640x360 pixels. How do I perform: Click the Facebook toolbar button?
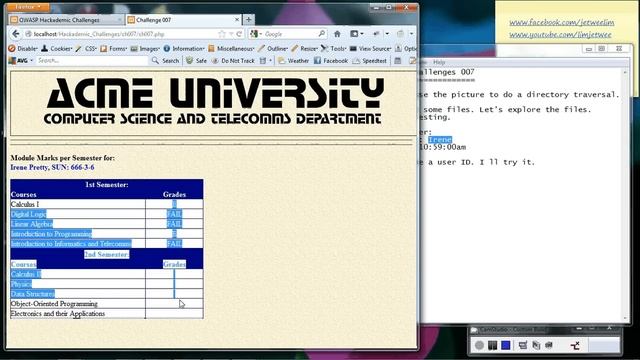coord(331,60)
